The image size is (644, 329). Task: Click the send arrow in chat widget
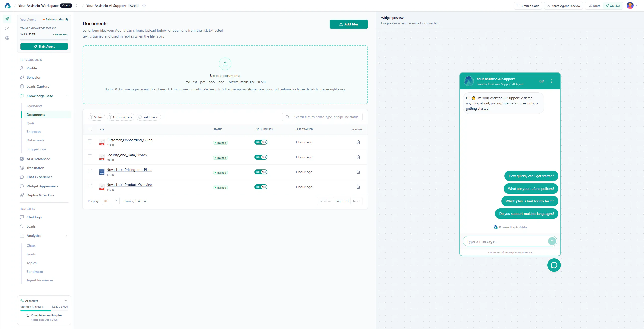click(552, 241)
